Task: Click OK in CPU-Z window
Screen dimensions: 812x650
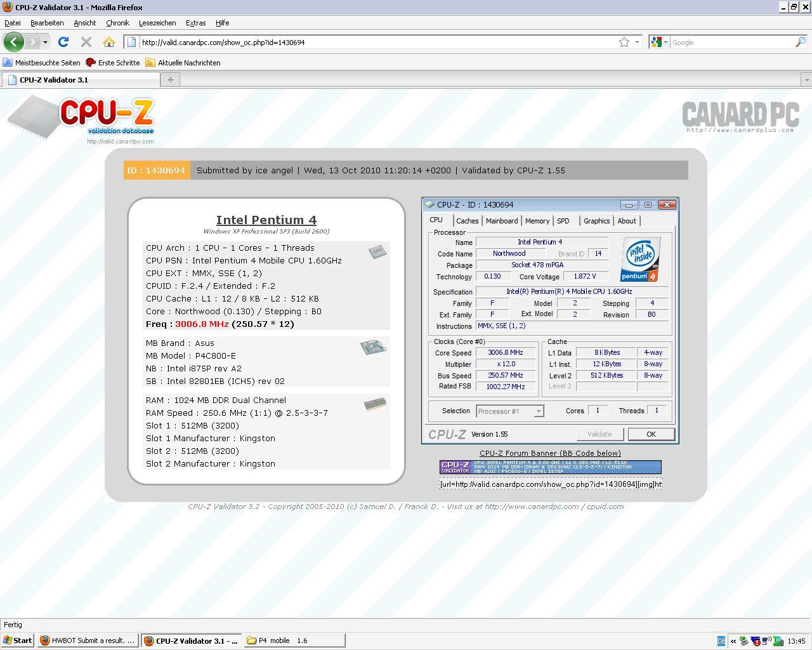Action: [651, 434]
